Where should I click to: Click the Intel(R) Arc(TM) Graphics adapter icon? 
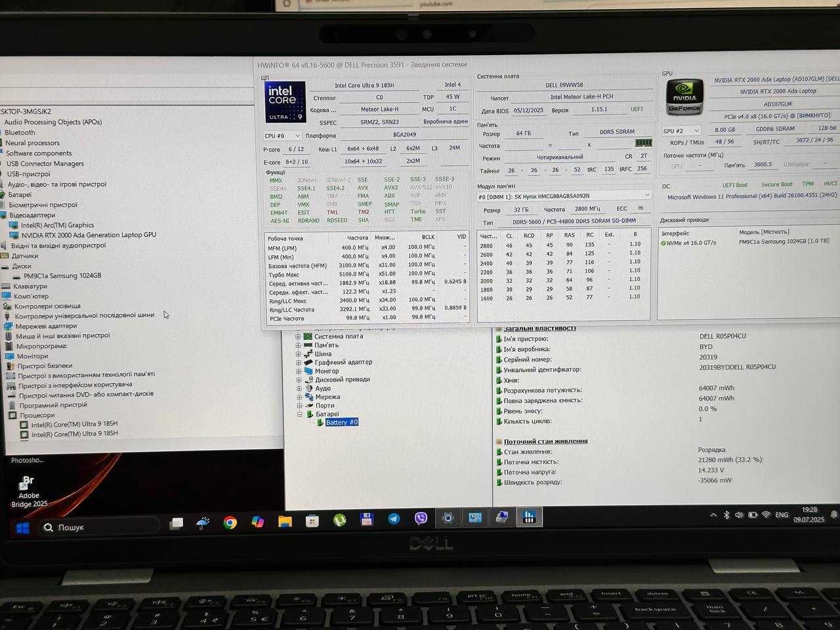[14, 225]
